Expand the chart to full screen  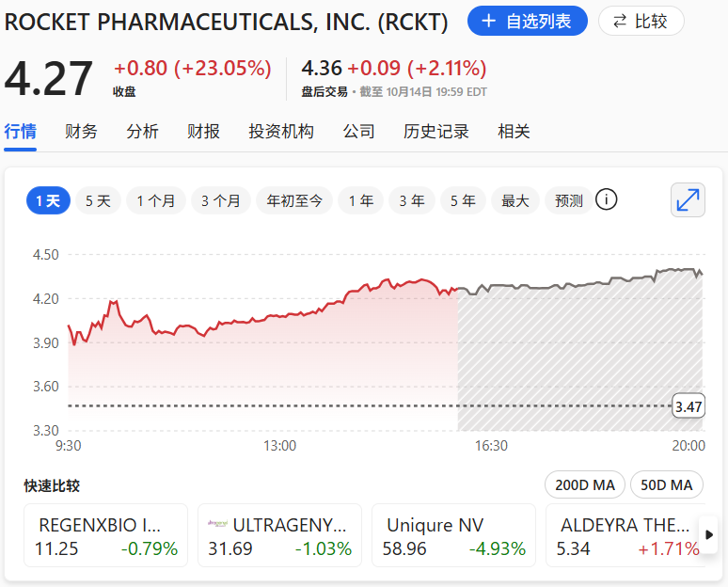688,199
